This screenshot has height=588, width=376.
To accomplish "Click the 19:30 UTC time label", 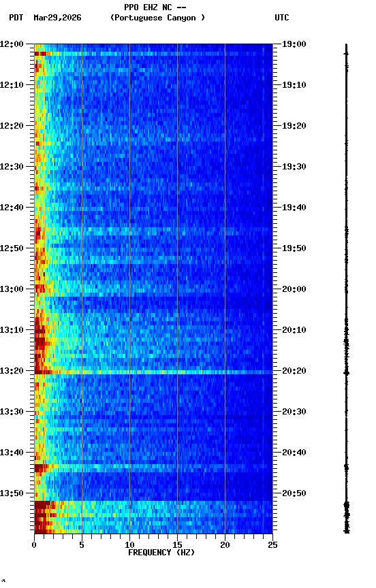I will [294, 167].
